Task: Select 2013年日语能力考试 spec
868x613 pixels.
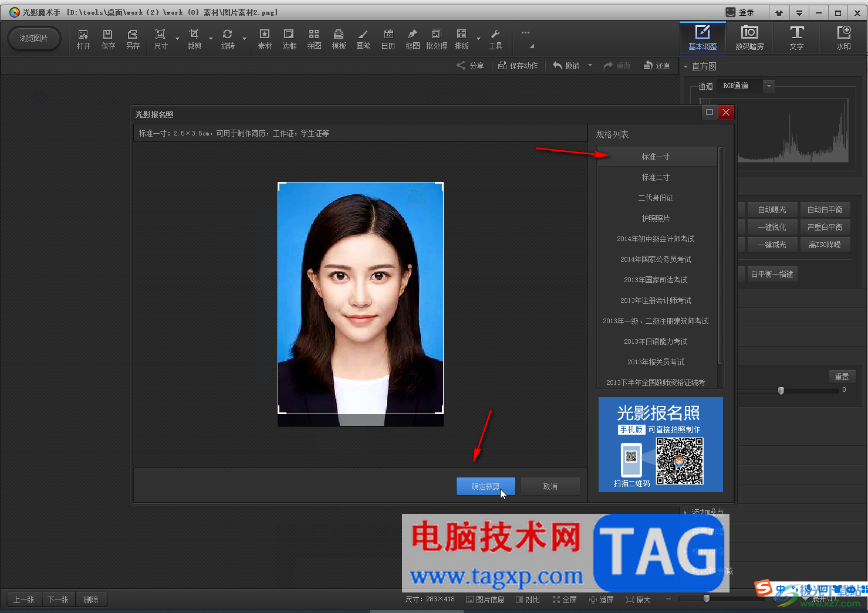Action: pyautogui.click(x=656, y=341)
